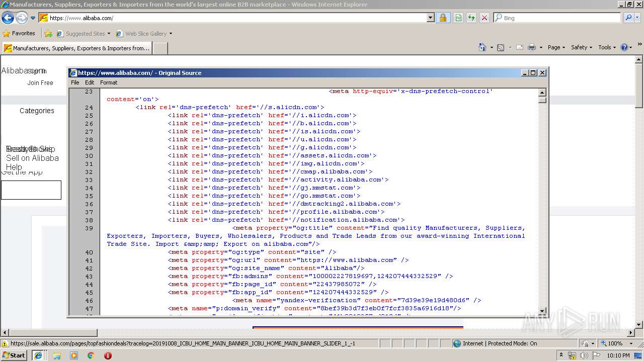
Task: Click the Get the App link
Action: pyautogui.click(x=22, y=172)
